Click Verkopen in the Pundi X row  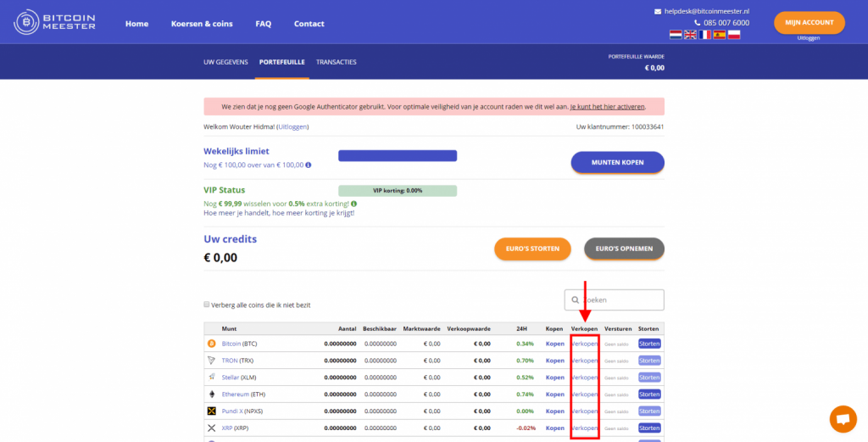(x=585, y=411)
